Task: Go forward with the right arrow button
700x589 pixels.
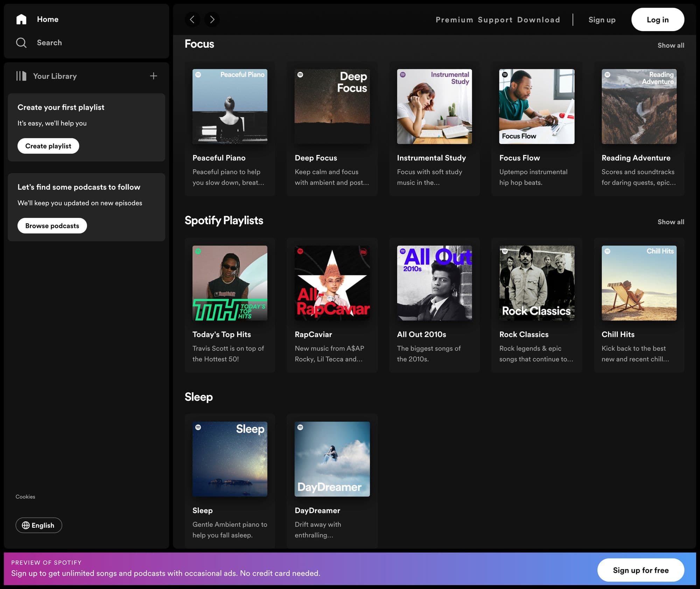Action: click(212, 20)
